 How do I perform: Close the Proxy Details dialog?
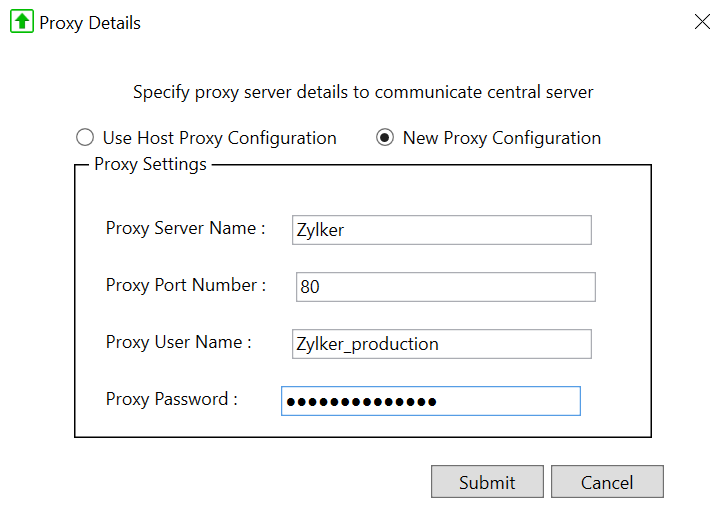coord(702,22)
